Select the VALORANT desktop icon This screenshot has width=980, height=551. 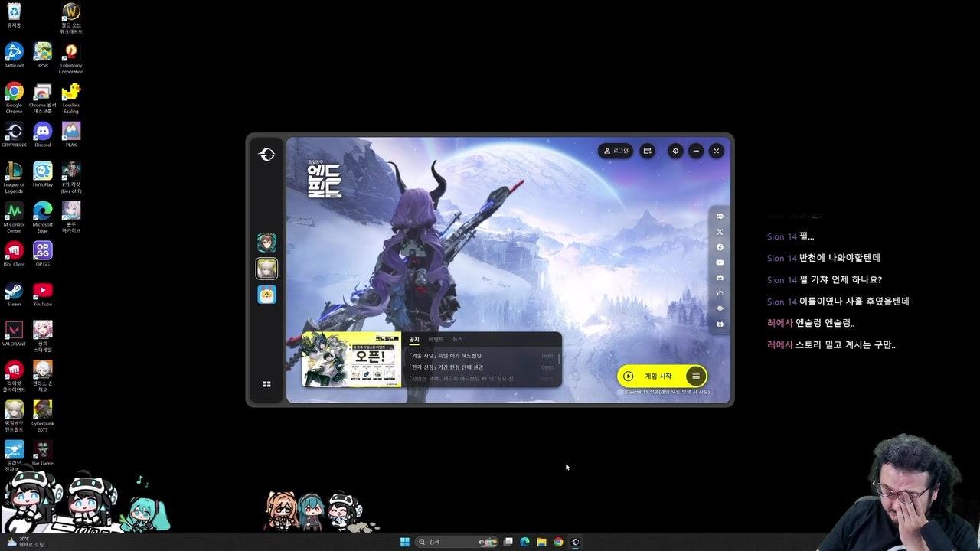(14, 333)
